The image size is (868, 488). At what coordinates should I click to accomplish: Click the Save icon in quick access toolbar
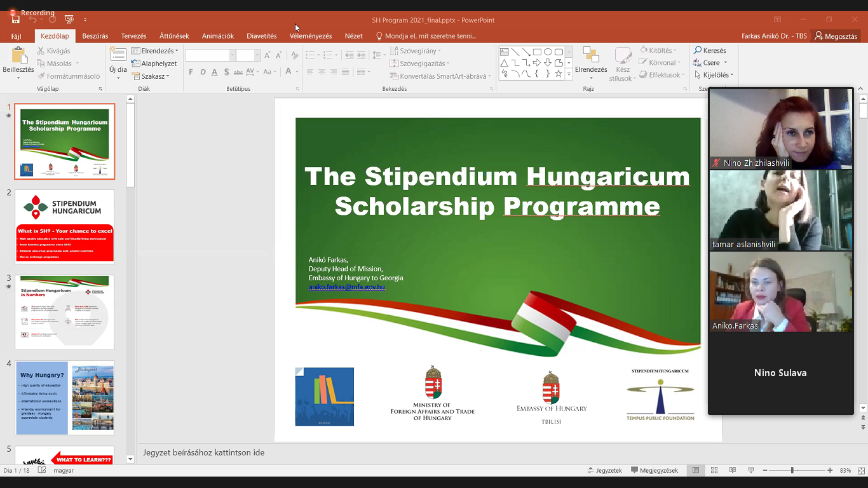(16, 20)
